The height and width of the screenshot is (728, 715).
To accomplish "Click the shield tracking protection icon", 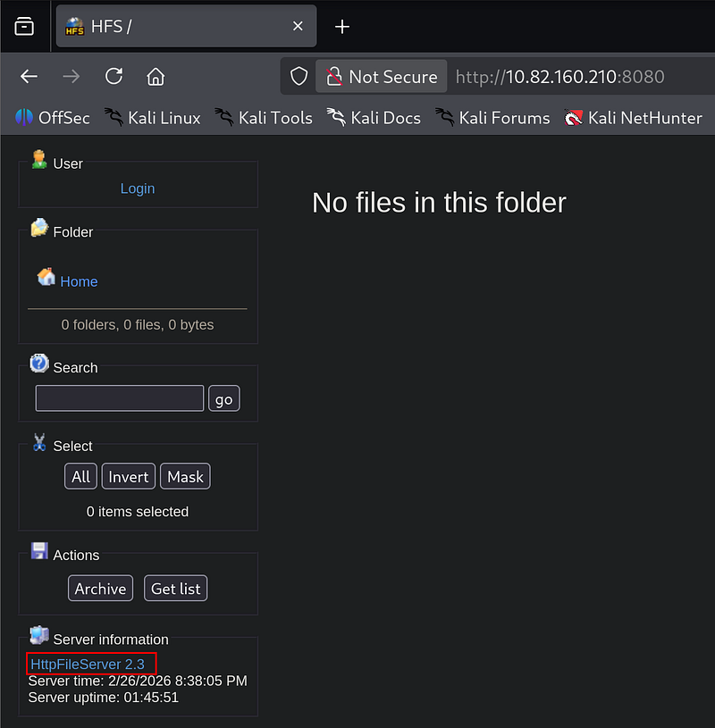I will (299, 77).
